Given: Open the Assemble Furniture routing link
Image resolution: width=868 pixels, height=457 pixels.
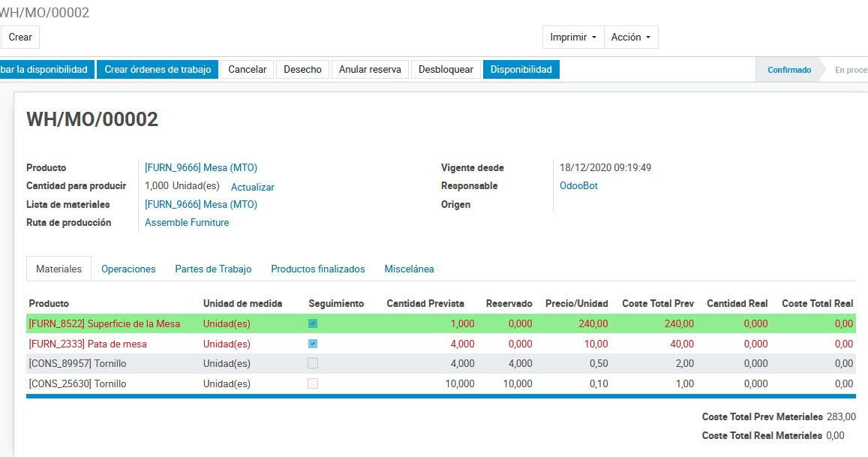Looking at the screenshot, I should [x=187, y=222].
